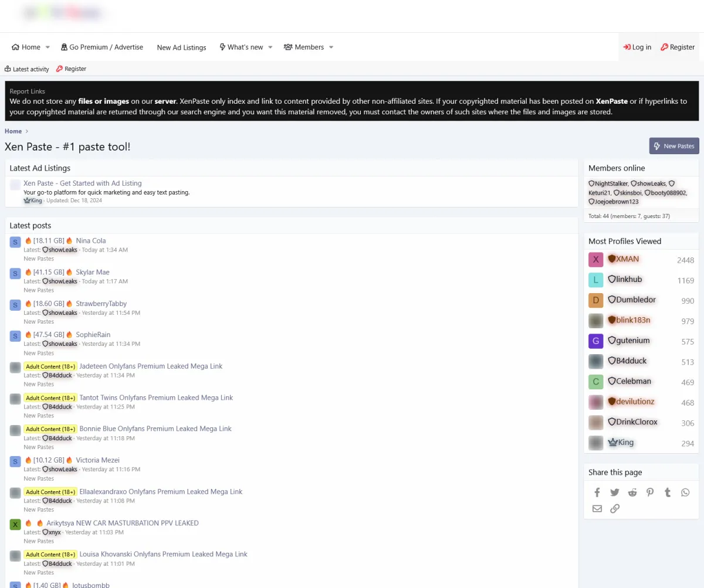Click the Log in button

(x=637, y=47)
